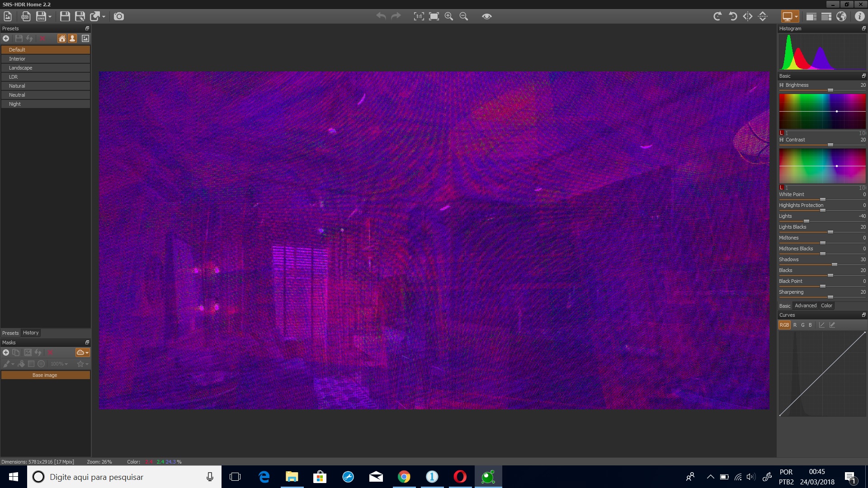Switch to the History tab
The height and width of the screenshot is (488, 868).
[x=30, y=333]
